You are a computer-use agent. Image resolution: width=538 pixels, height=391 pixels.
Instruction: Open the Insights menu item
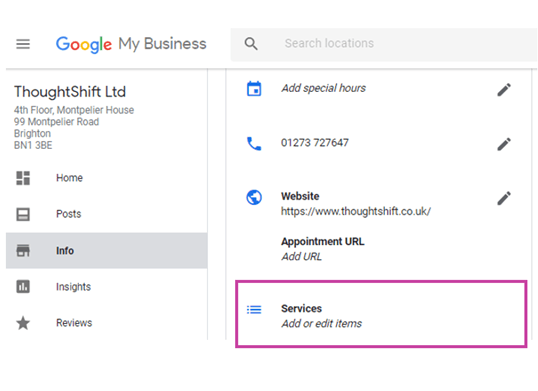tap(107, 287)
